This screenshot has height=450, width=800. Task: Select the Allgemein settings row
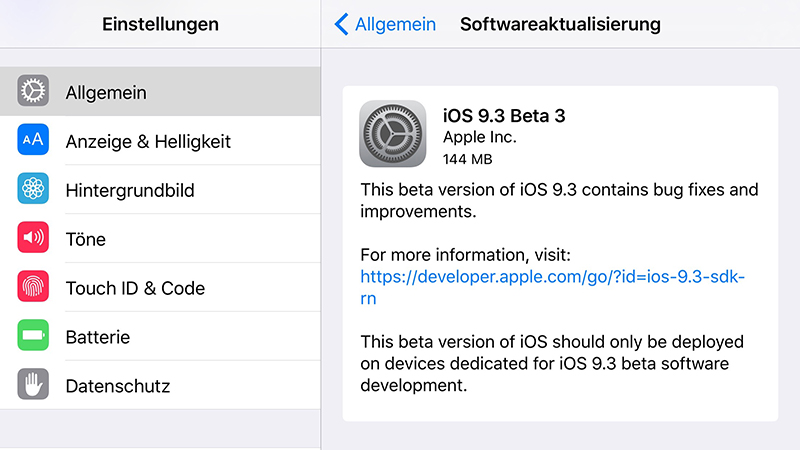(160, 91)
